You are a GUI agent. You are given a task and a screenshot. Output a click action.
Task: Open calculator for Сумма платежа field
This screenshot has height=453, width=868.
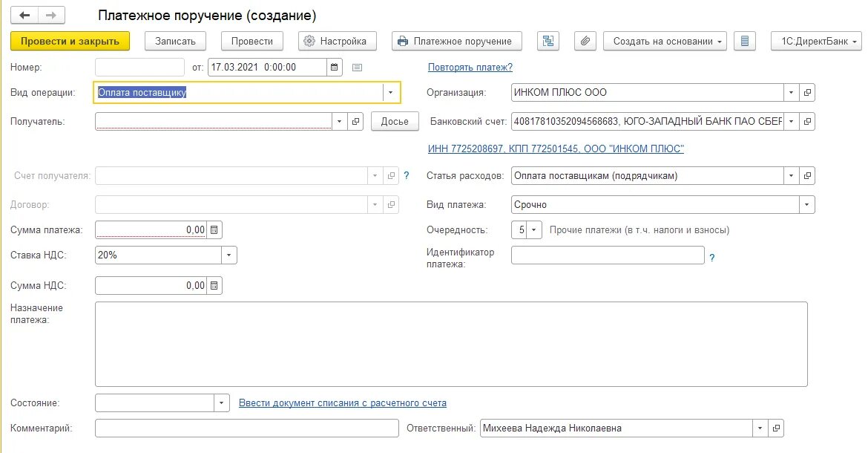click(x=214, y=230)
